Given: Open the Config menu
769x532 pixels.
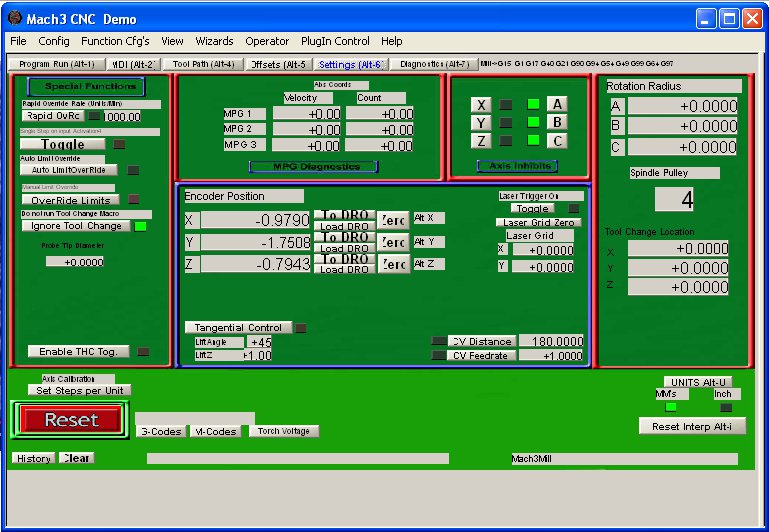Looking at the screenshot, I should point(54,41).
